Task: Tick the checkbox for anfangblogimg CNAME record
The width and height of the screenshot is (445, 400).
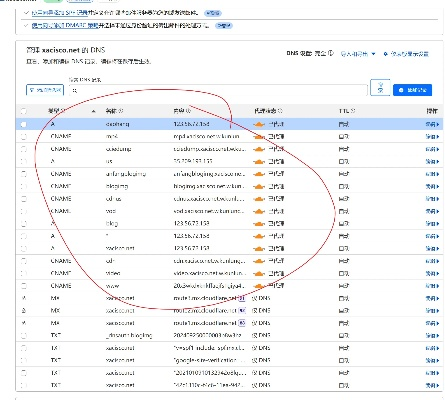Action: click(24, 174)
